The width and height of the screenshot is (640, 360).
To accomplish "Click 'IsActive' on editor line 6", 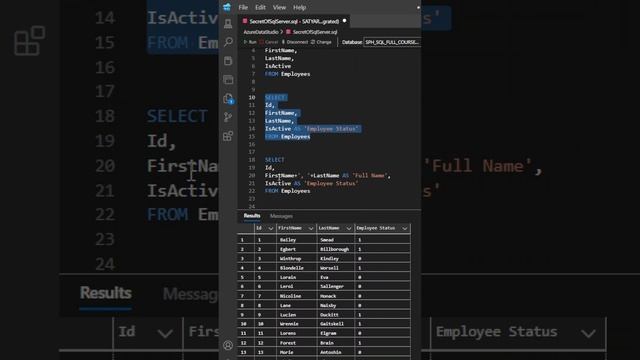I will pos(278,66).
